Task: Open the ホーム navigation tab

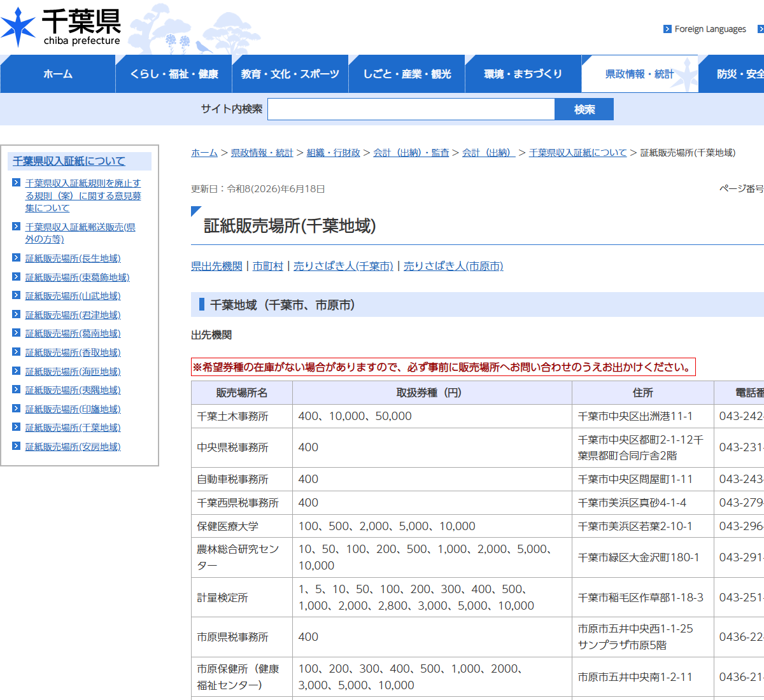Action: point(58,74)
